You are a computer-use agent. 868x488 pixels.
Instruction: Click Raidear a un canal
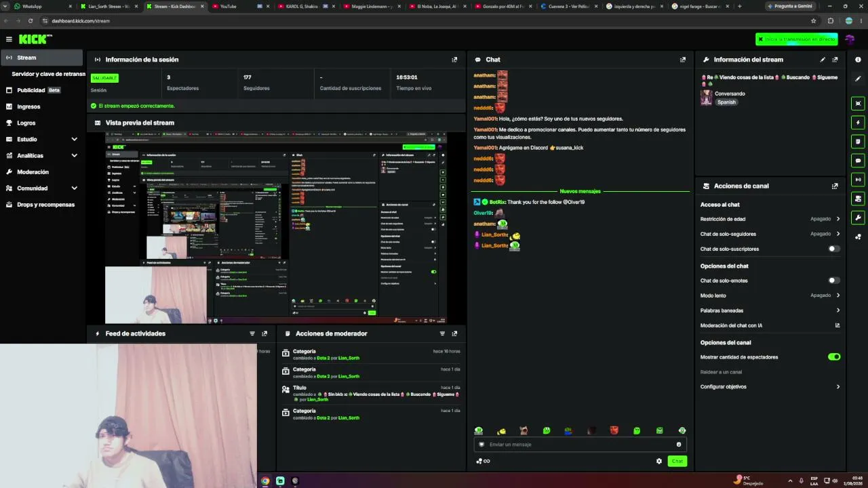coord(721,372)
